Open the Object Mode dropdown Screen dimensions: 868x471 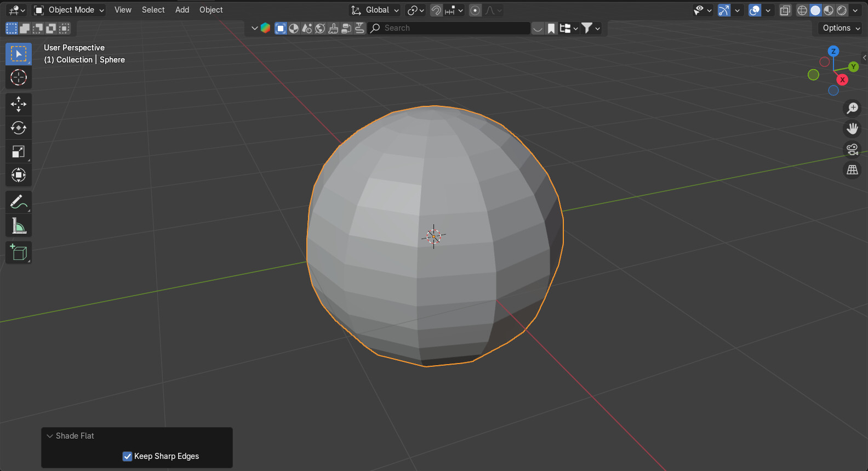click(69, 10)
